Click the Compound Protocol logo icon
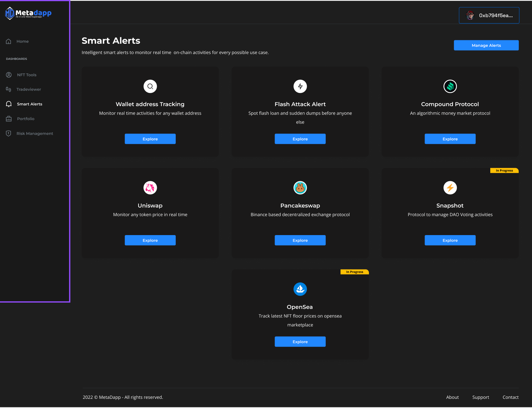Image resolution: width=532 pixels, height=408 pixels. pyautogui.click(x=450, y=86)
